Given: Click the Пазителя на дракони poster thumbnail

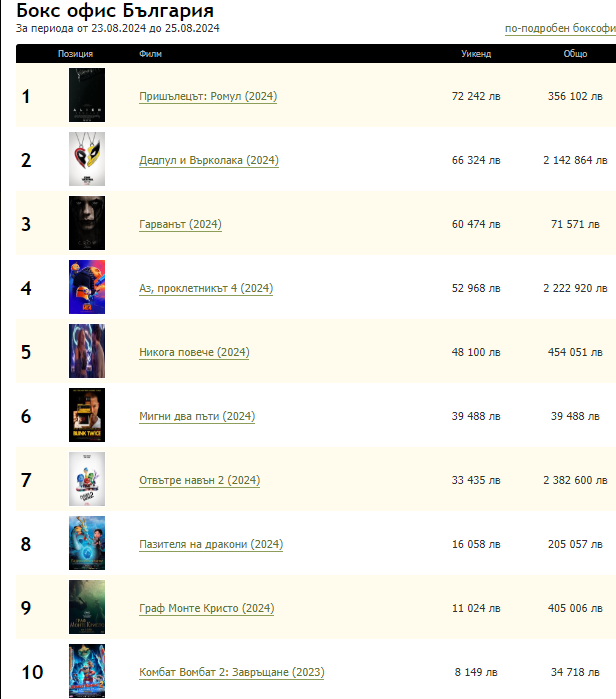Looking at the screenshot, I should tap(87, 544).
